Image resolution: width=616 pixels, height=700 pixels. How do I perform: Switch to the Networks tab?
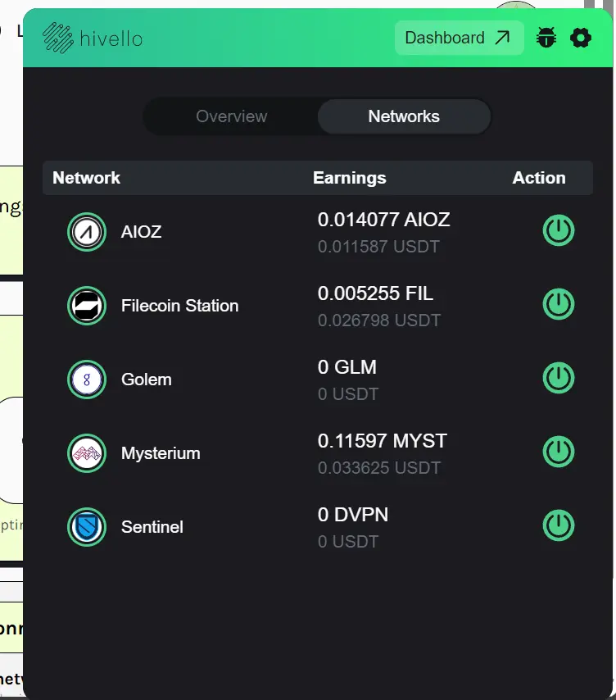tap(404, 116)
